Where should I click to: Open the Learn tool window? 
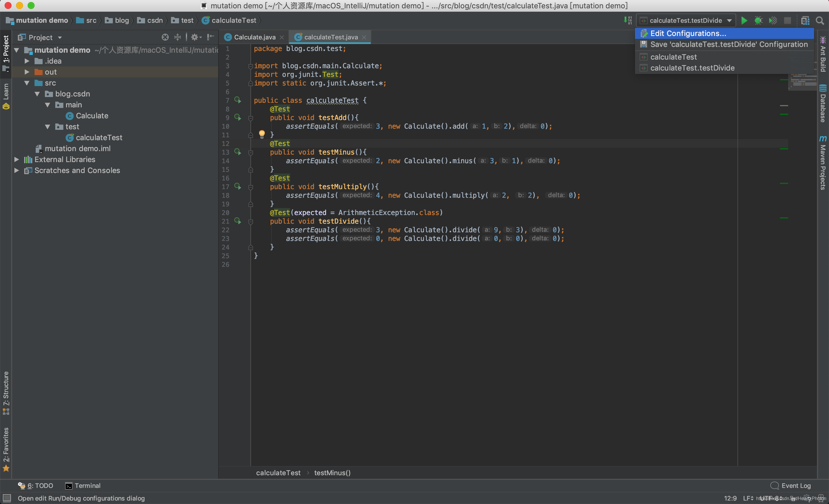click(6, 96)
